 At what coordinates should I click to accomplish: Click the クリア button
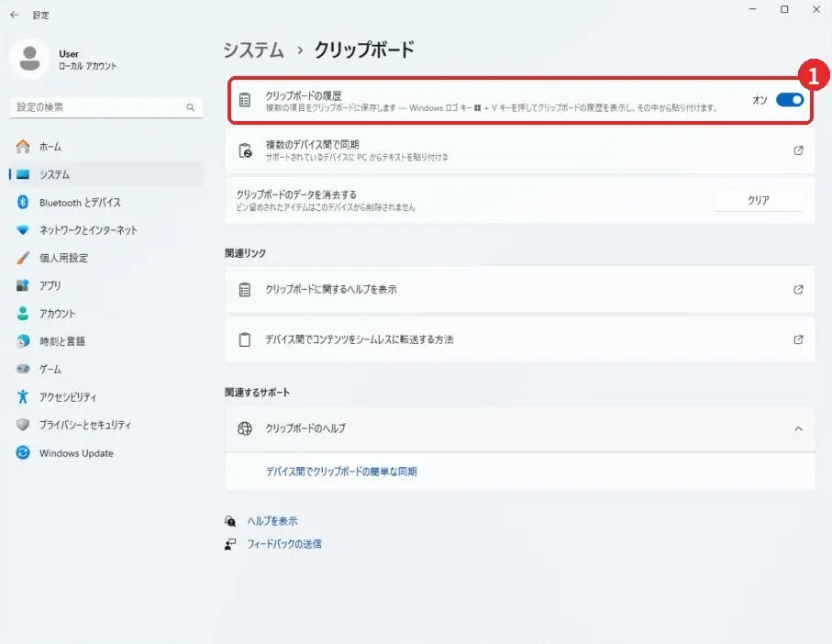(x=759, y=200)
